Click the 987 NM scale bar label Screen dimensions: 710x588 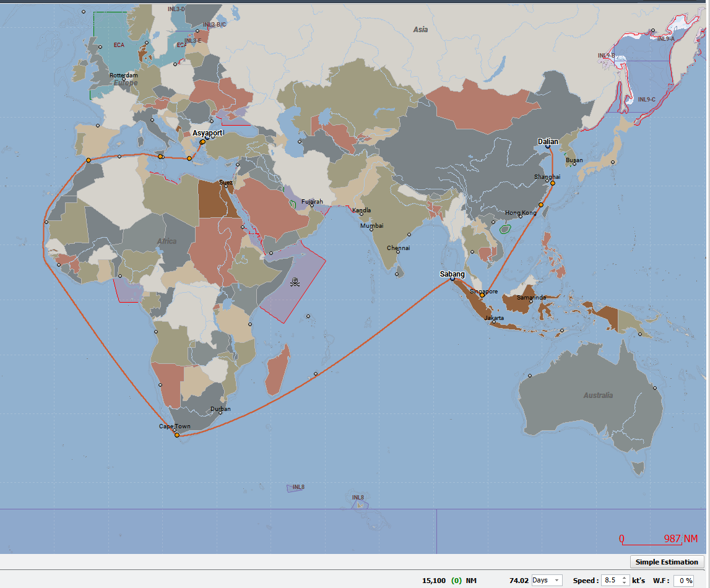tap(680, 538)
